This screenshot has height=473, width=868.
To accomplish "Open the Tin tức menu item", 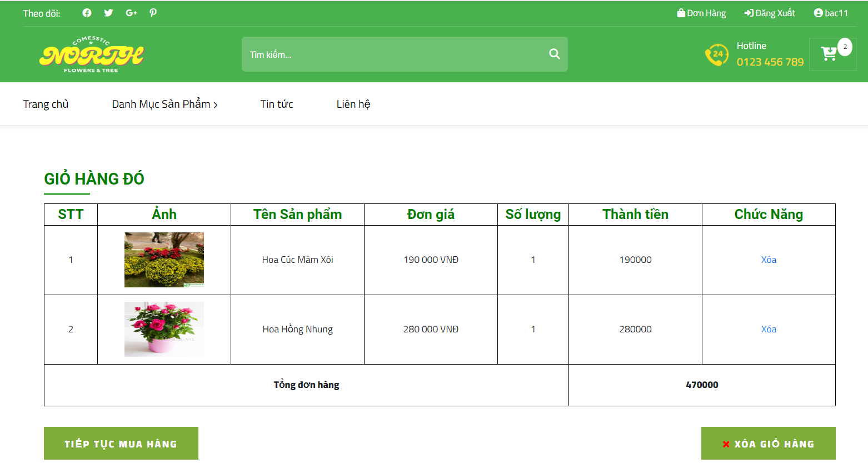I will point(277,104).
